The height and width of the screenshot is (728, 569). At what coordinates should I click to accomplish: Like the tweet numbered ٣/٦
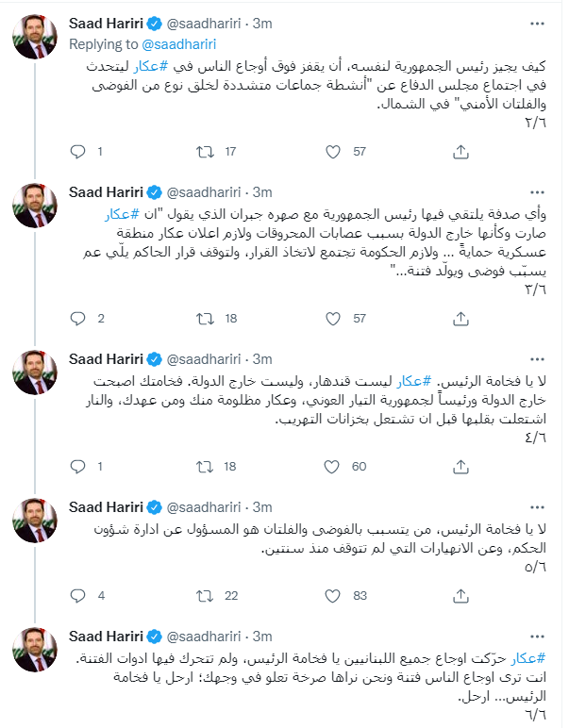[x=331, y=319]
